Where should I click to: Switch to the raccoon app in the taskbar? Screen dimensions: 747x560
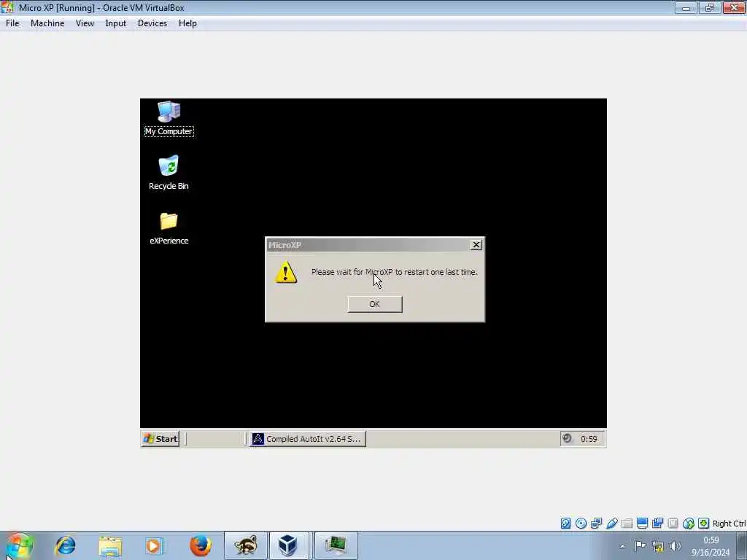point(246,545)
